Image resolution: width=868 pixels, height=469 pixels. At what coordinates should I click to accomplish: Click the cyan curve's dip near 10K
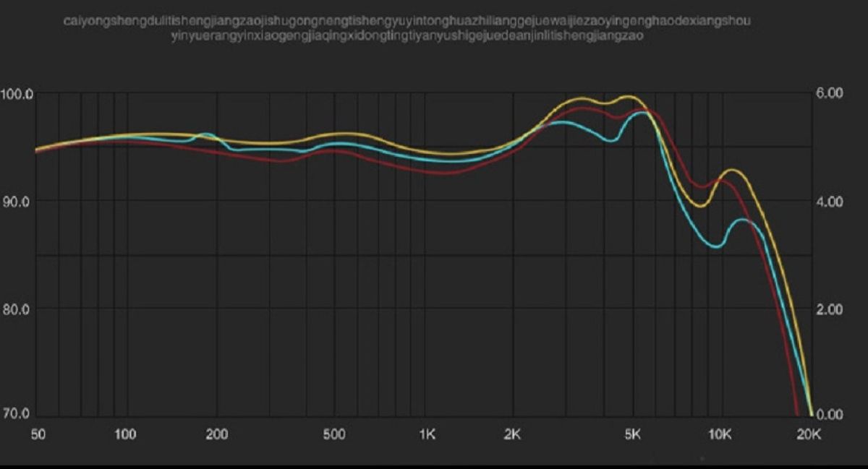coord(715,247)
